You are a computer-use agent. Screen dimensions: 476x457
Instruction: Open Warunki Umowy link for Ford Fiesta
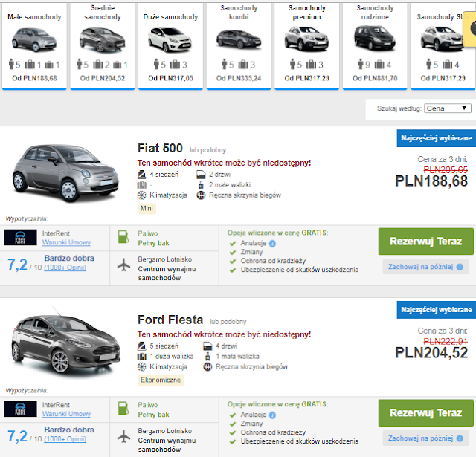click(66, 414)
